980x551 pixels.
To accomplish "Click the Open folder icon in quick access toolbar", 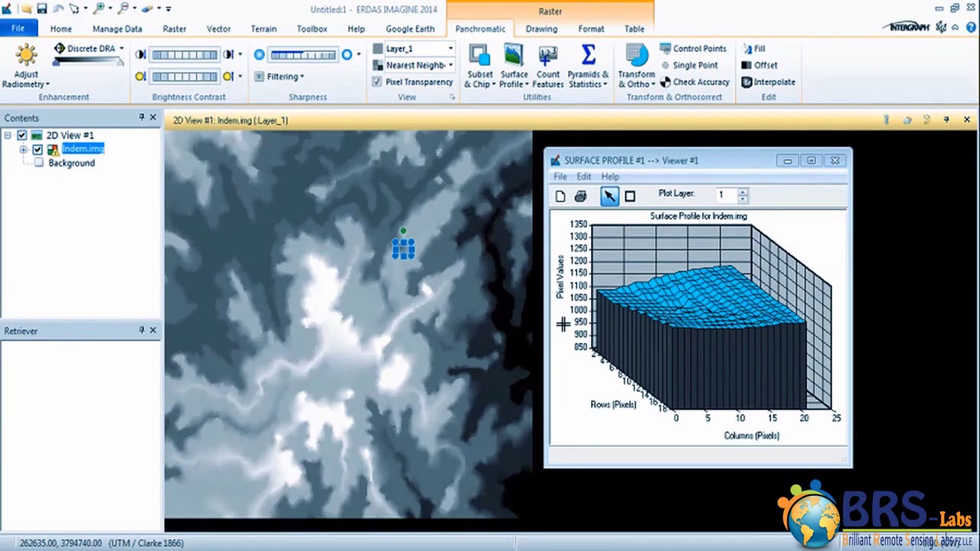I will point(27,8).
